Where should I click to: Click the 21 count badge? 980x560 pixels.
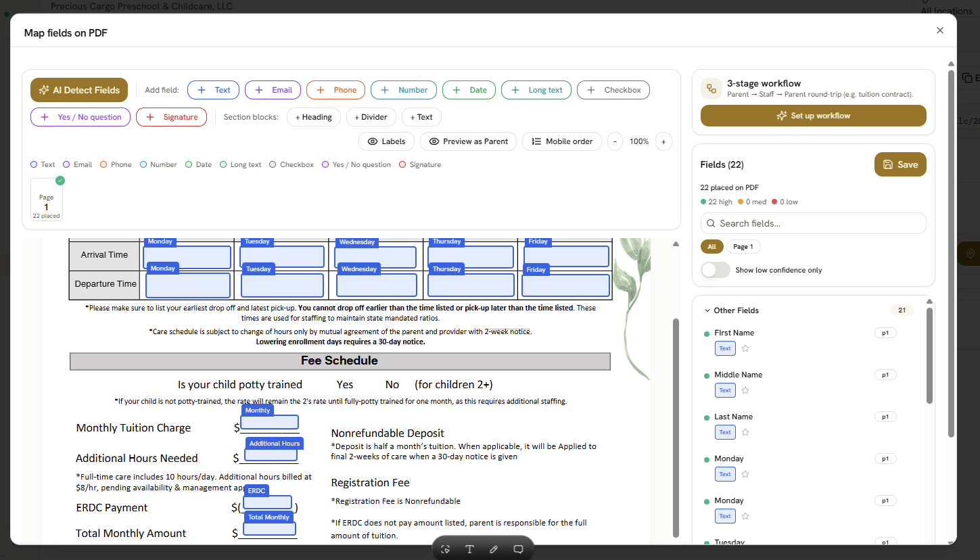click(902, 310)
